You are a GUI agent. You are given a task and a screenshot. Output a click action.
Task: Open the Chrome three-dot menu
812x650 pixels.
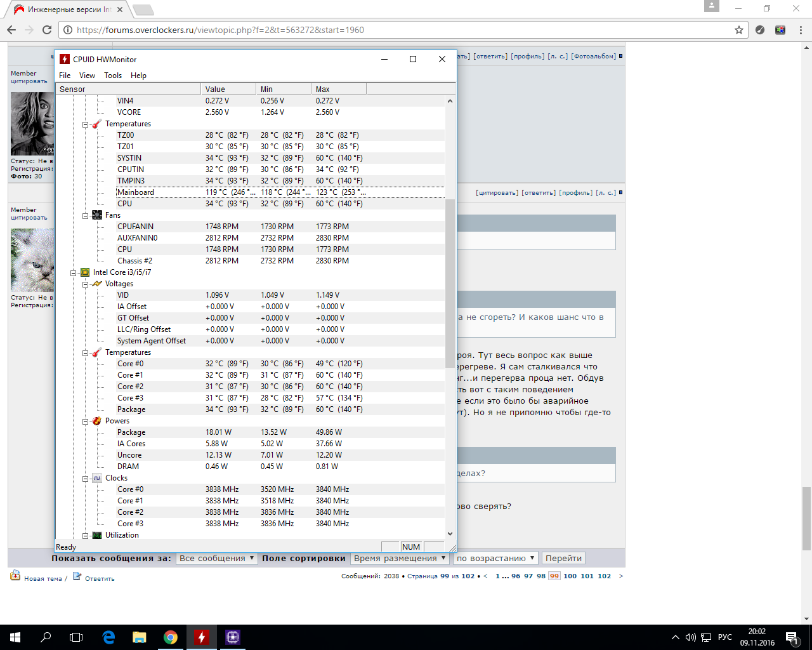[801, 30]
